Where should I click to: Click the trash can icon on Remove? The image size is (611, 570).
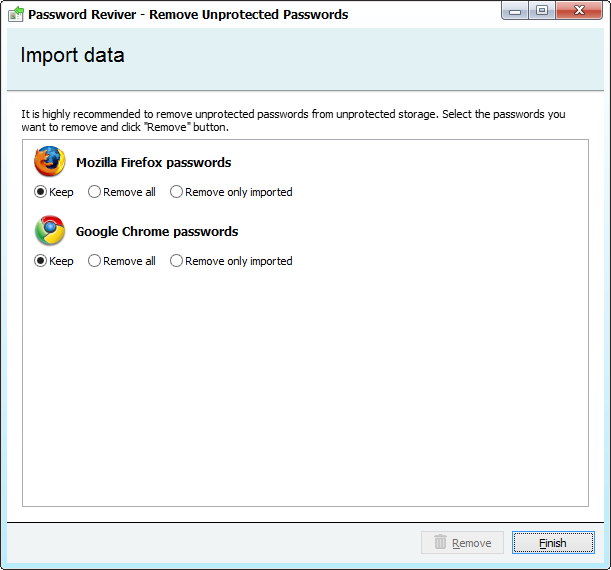click(440, 542)
